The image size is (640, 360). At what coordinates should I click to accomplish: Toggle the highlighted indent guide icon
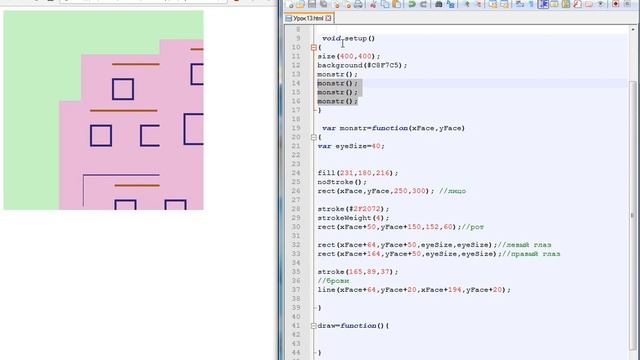543,4
